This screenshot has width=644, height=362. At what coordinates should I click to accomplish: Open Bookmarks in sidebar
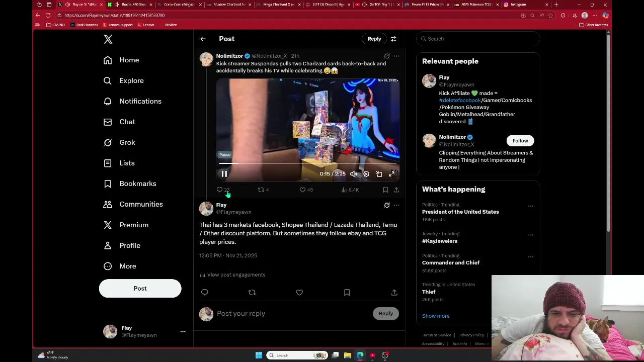click(130, 184)
